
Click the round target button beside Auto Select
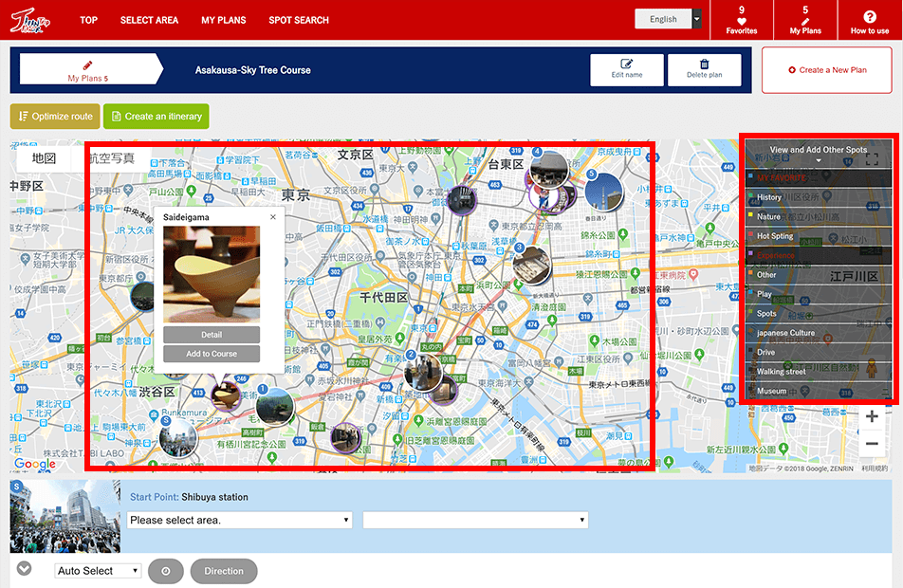point(166,571)
